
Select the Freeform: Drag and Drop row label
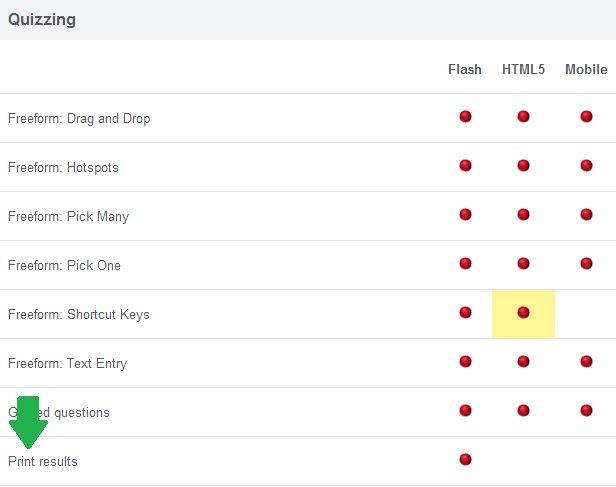tap(79, 118)
